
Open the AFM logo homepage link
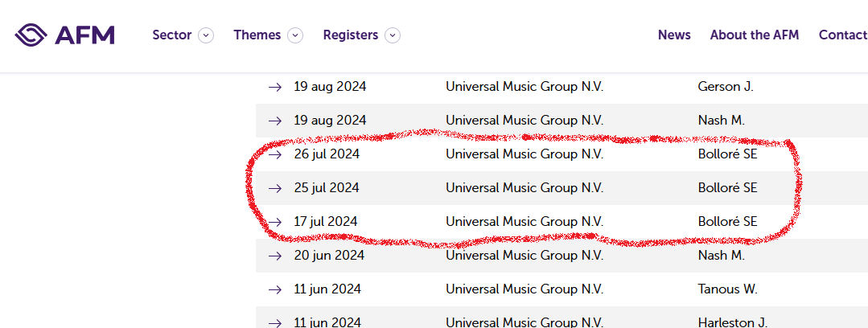[64, 35]
